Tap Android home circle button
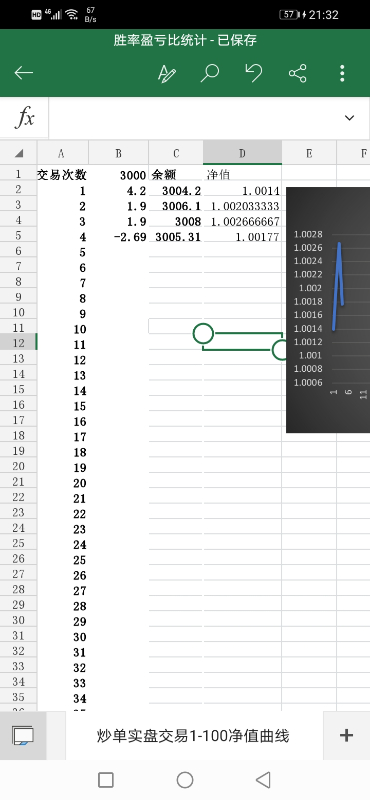The image size is (370, 800). point(185,780)
